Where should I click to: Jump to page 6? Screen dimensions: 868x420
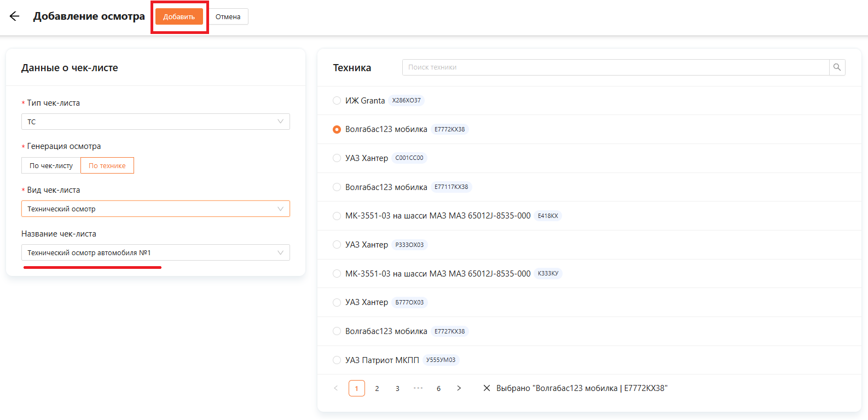point(438,388)
